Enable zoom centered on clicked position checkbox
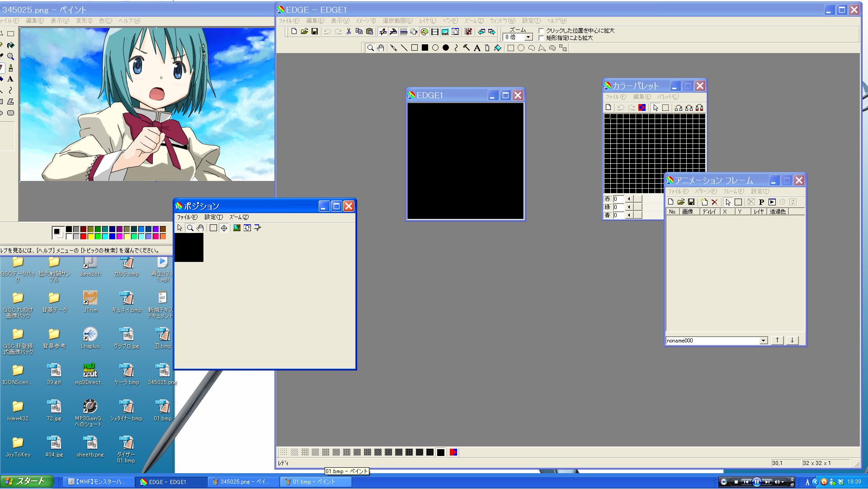 pos(541,31)
